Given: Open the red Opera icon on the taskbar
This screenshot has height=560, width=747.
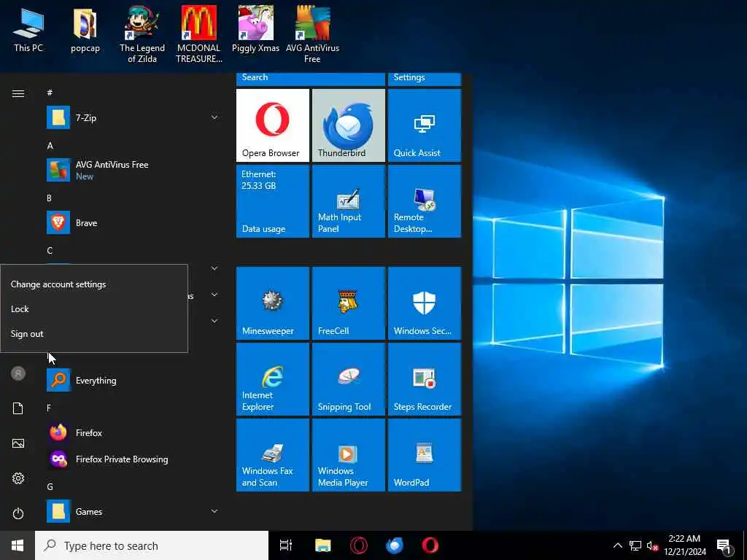Looking at the screenshot, I should pos(430,545).
